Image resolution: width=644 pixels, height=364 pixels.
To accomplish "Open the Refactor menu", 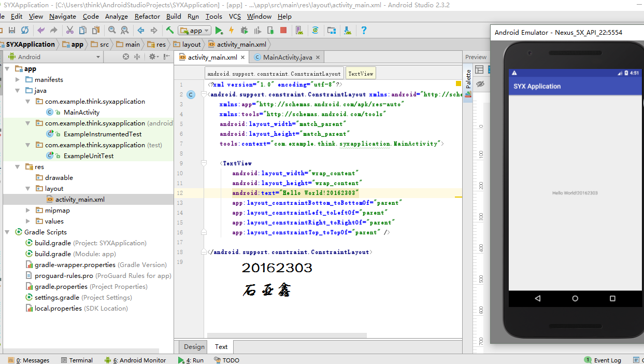I will point(147,16).
